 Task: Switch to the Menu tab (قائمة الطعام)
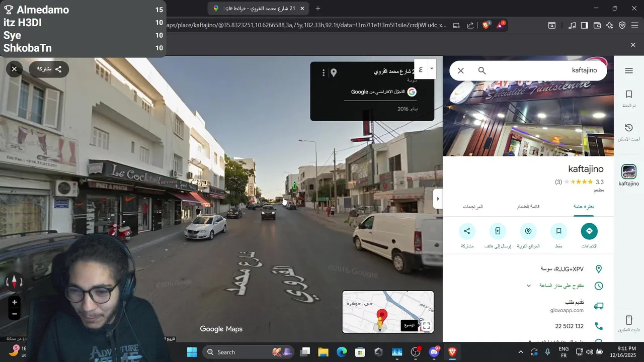(x=528, y=207)
